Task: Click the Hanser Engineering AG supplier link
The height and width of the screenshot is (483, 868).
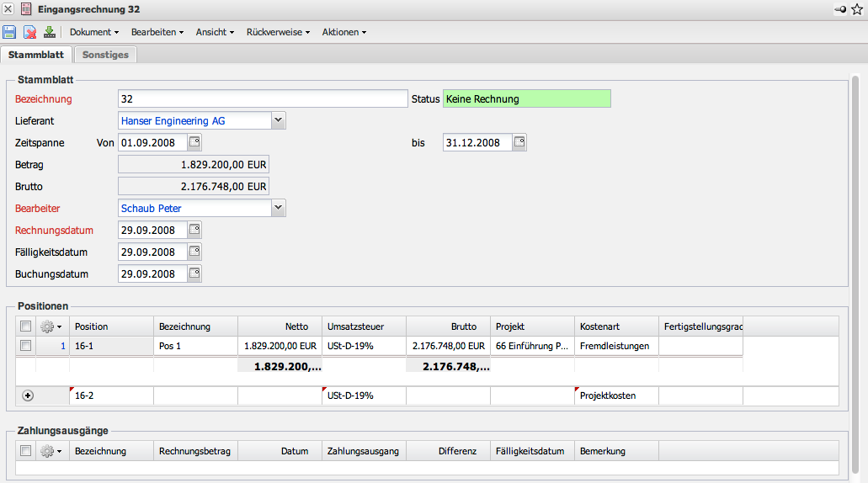Action: pyautogui.click(x=173, y=121)
